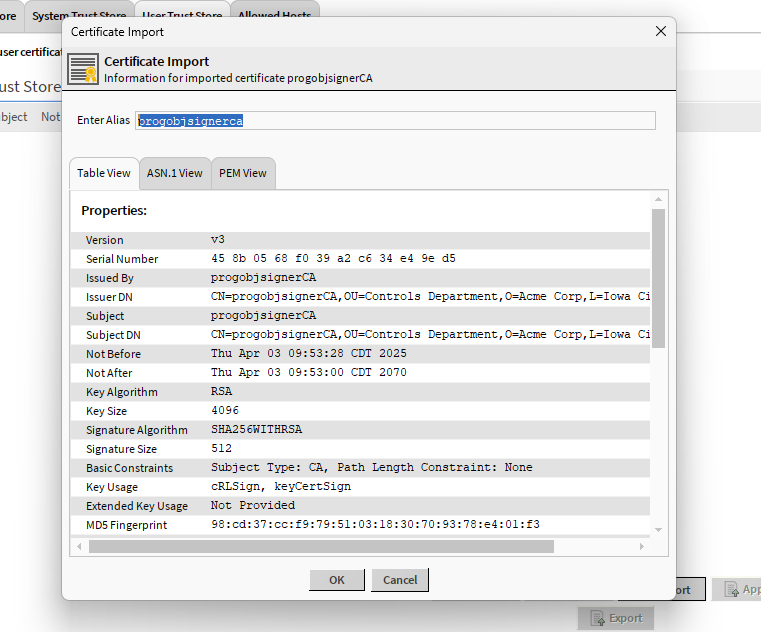Viewport: 761px width, 632px height.
Task: Cancel the certificate import
Action: coord(400,580)
